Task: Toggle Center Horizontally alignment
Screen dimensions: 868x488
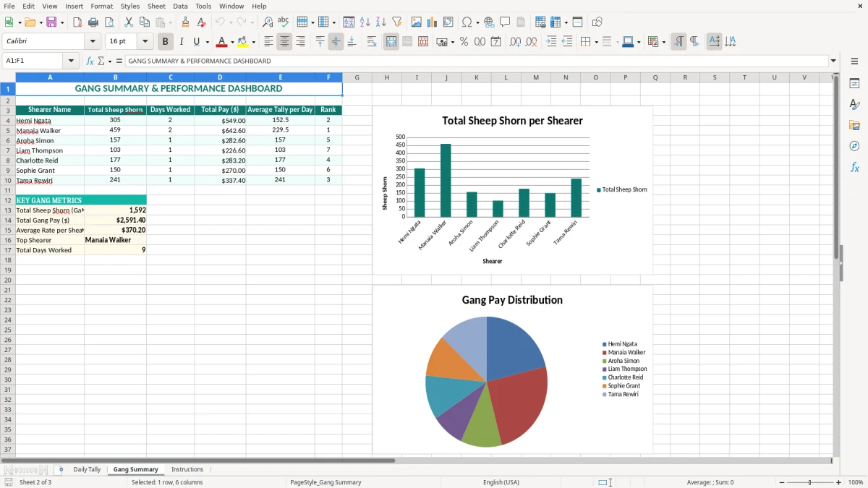Action: 284,42
